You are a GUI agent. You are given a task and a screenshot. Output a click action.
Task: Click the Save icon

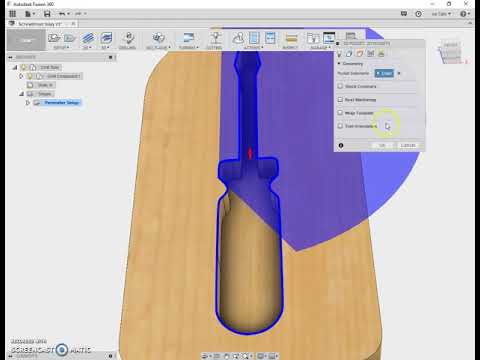point(47,14)
